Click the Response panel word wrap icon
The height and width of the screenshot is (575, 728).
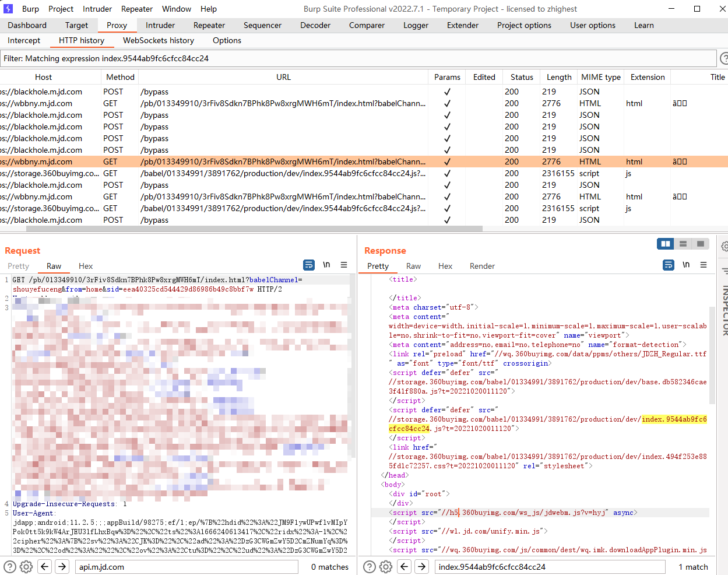pyautogui.click(x=669, y=265)
